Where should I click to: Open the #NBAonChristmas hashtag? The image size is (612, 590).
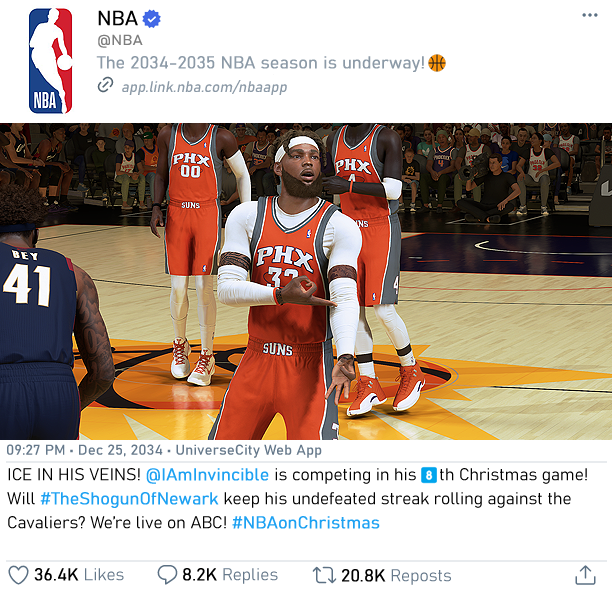tap(306, 523)
